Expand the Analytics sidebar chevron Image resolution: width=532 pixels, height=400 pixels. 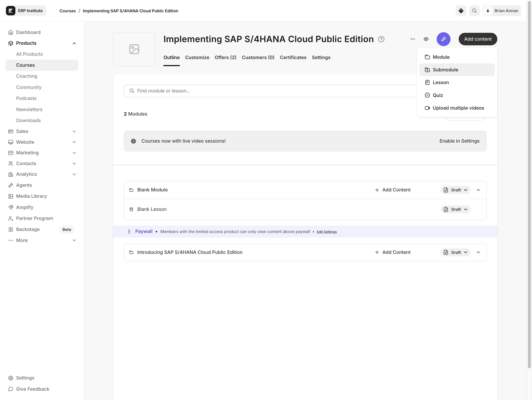pyautogui.click(x=74, y=174)
